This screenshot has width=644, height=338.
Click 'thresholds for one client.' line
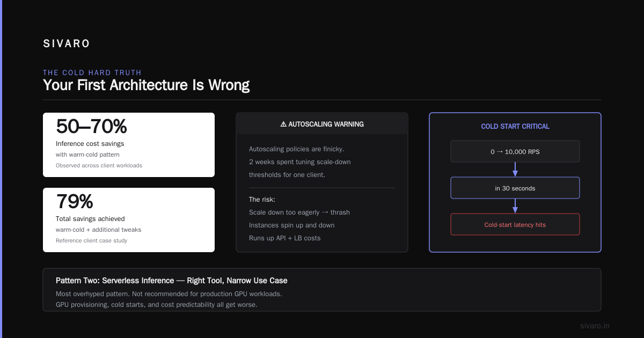tap(287, 175)
